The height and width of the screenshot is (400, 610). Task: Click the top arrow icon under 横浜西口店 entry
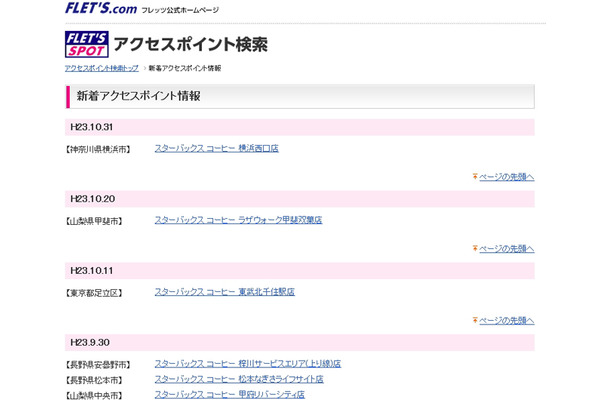click(475, 176)
